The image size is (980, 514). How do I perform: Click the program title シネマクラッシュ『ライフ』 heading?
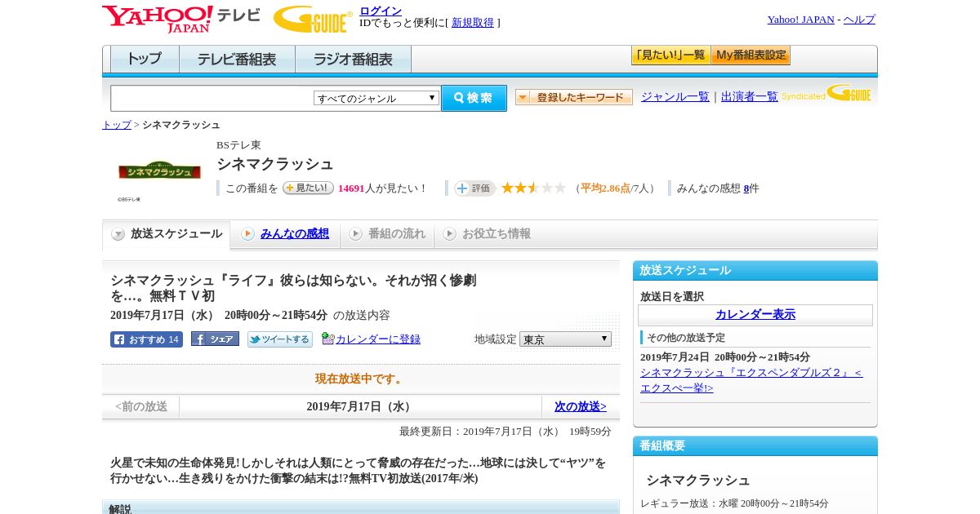[x=293, y=288]
